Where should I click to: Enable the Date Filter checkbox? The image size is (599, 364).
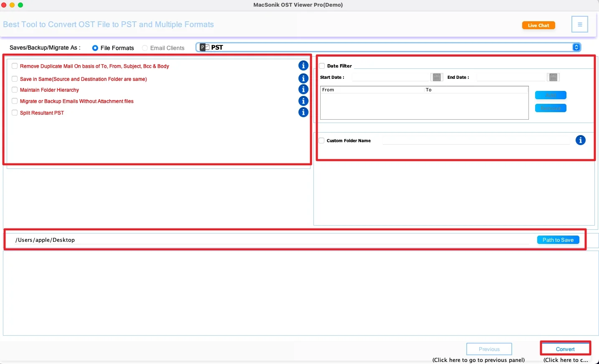point(322,66)
